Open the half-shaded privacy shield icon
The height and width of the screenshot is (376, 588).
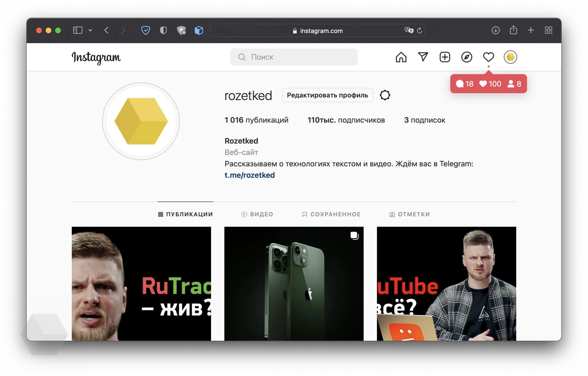(x=163, y=30)
